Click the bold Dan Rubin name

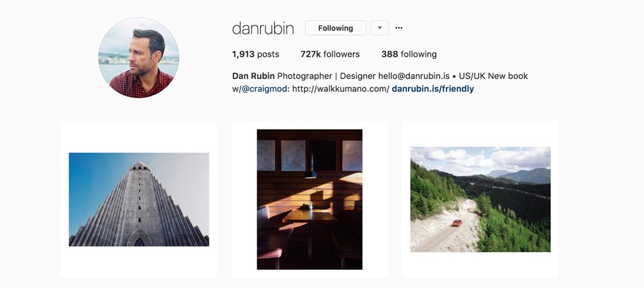(x=254, y=76)
